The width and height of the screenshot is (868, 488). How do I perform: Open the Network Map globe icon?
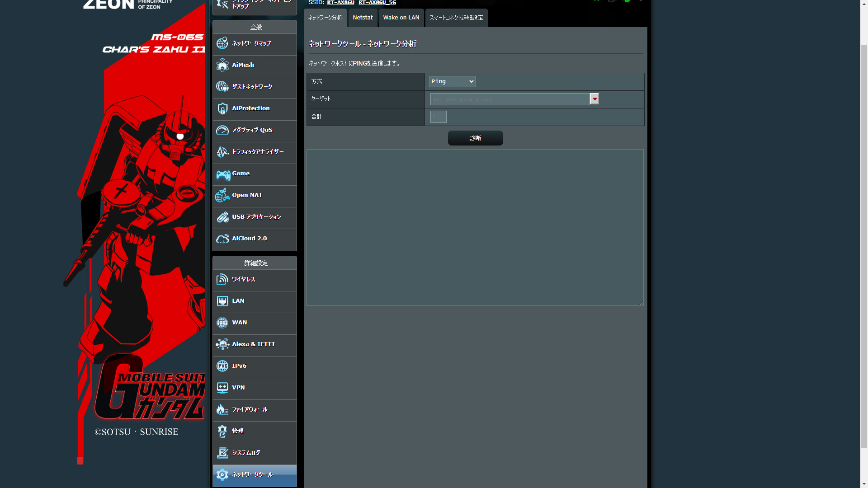[222, 43]
